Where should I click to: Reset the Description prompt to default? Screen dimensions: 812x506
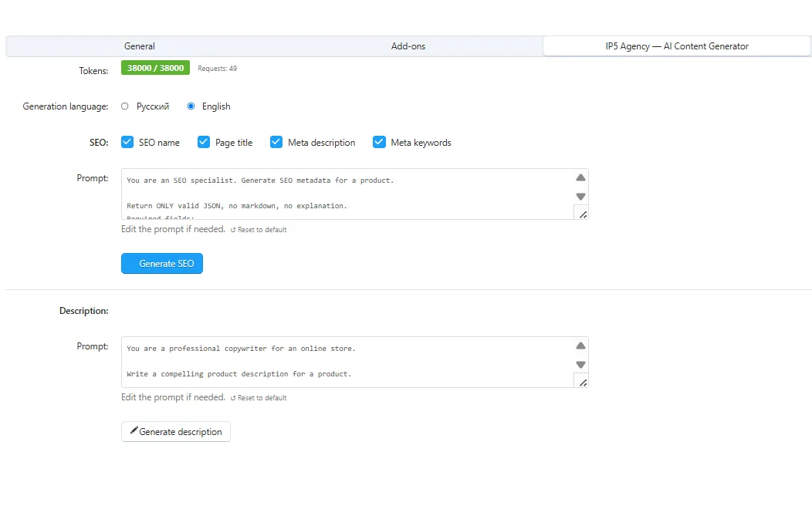pyautogui.click(x=259, y=398)
